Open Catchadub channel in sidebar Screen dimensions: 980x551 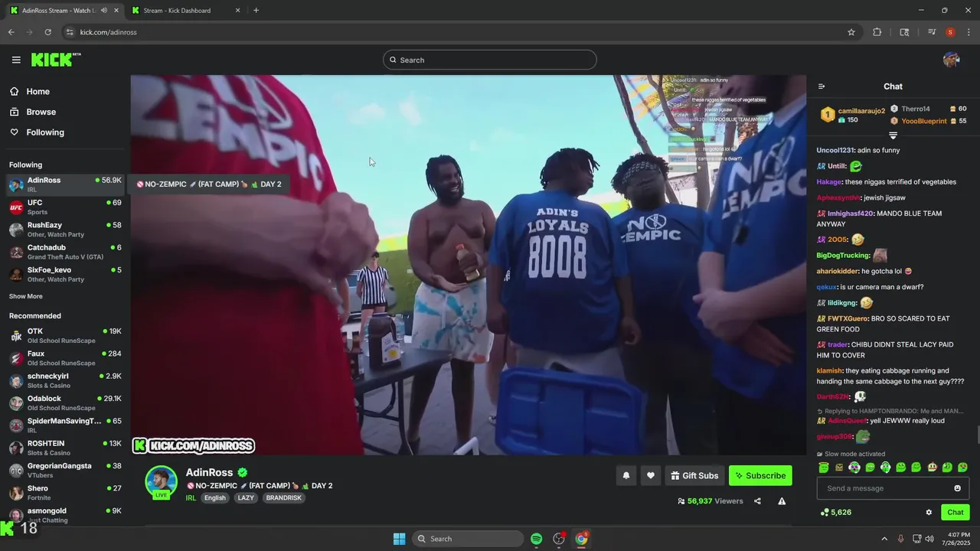[x=65, y=252]
